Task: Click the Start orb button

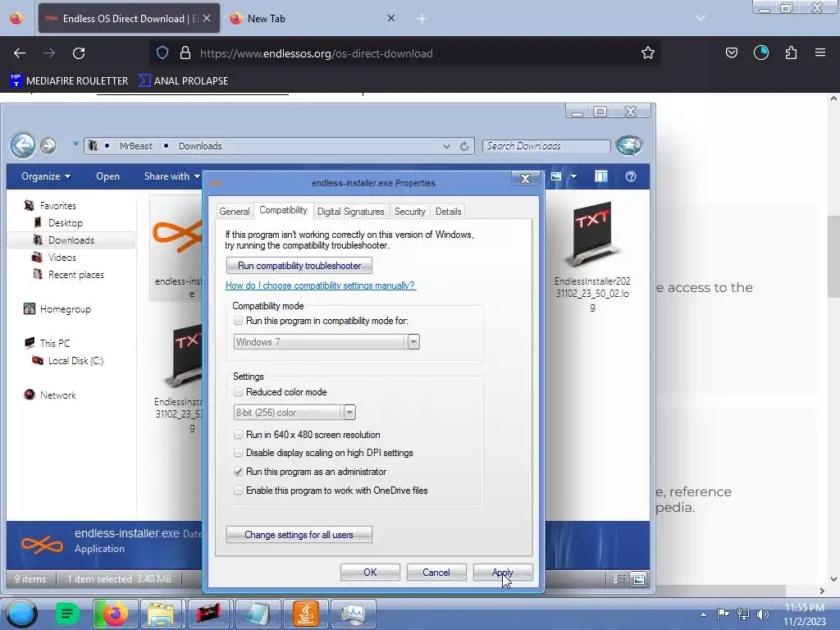Action: click(22, 614)
